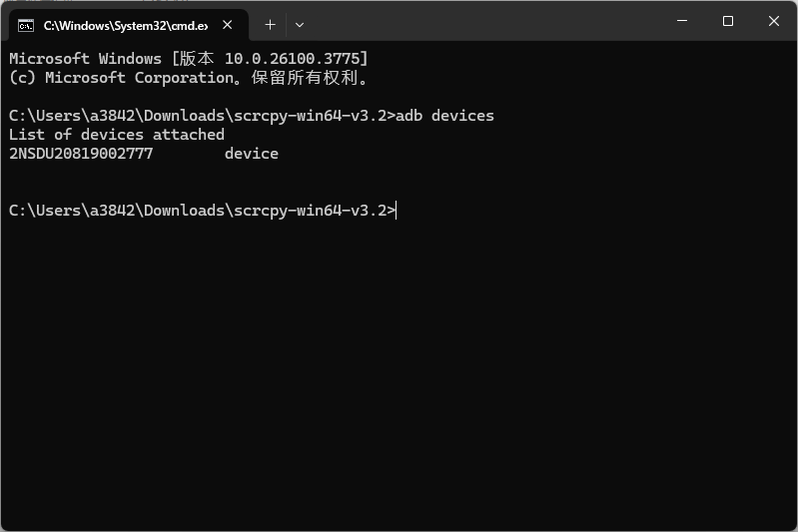Place the cursor at the bottom command prompt

397,210
